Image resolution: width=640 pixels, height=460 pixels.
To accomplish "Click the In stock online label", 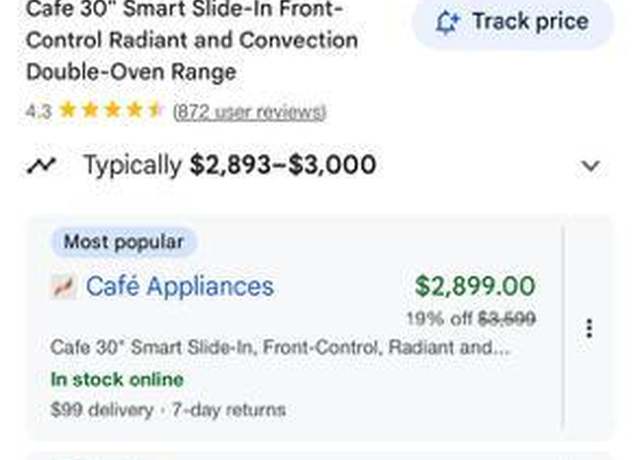I will click(x=117, y=380).
